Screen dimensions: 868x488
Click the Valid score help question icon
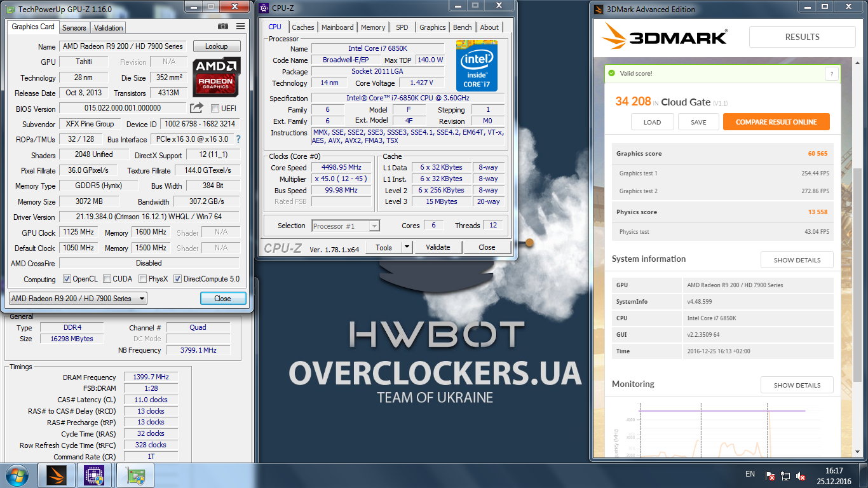pos(832,74)
